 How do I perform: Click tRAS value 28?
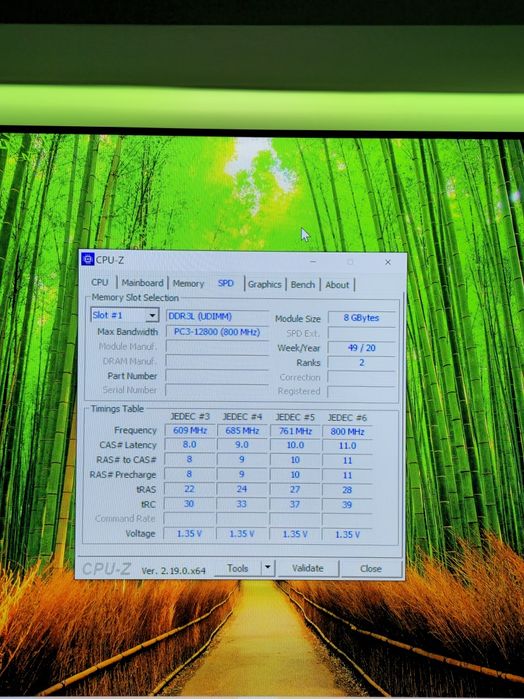point(347,490)
